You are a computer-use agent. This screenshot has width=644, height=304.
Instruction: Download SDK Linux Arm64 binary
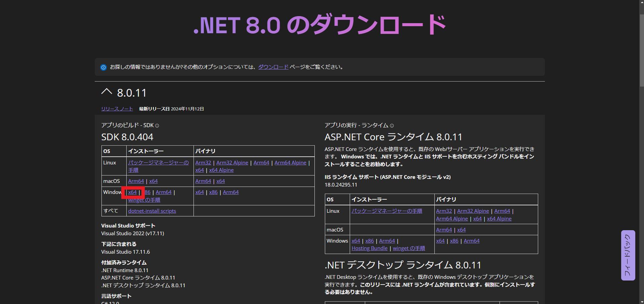[x=261, y=162]
